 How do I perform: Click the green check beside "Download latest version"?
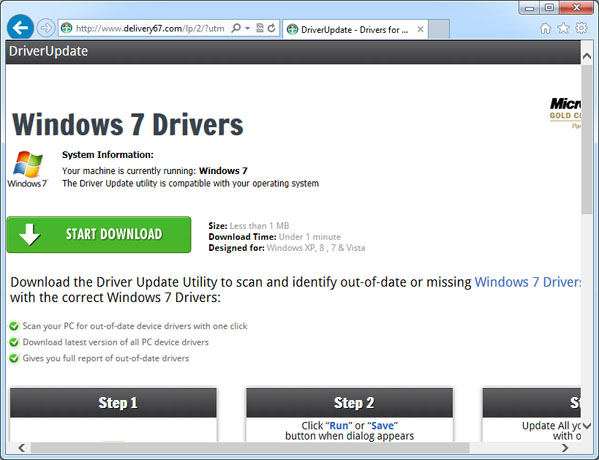coord(14,342)
